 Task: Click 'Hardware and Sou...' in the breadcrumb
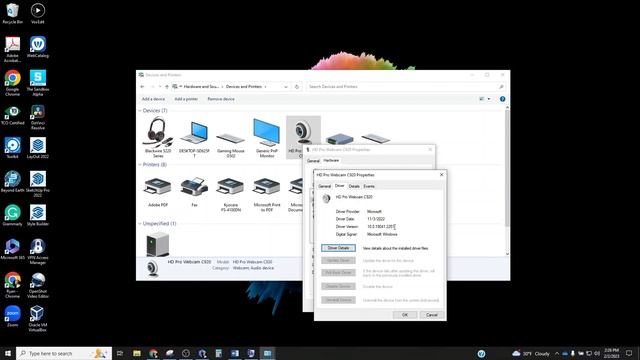point(201,87)
